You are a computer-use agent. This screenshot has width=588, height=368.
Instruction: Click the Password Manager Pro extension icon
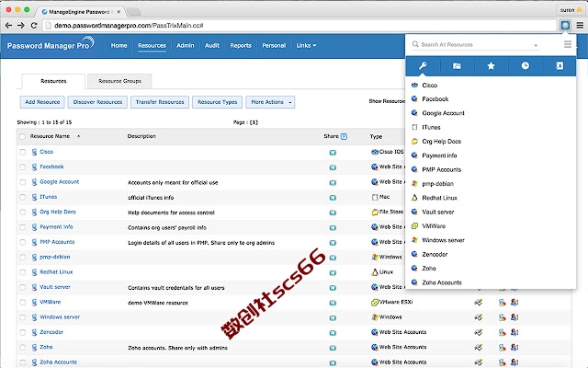[565, 25]
